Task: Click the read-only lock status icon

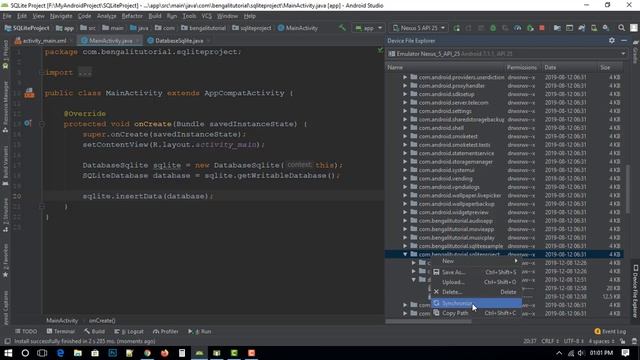Action: (622, 341)
